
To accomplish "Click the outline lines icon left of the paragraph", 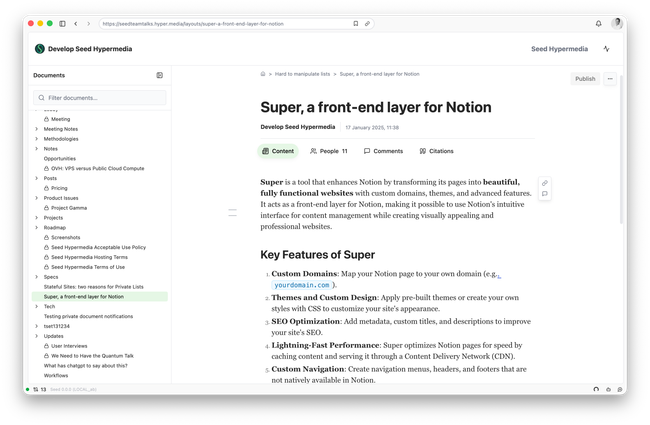I will click(x=233, y=213).
